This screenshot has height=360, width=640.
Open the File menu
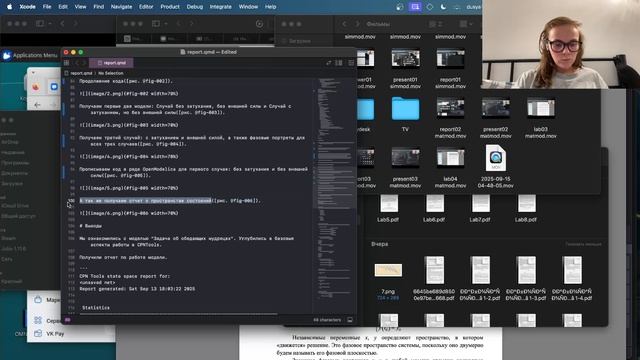47,7
